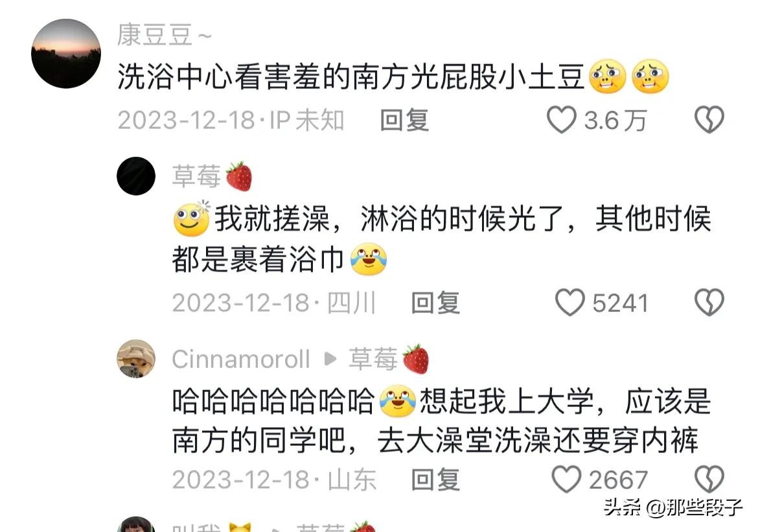Image resolution: width=758 pixels, height=532 pixels.
Task: Dislike Cinnamoroll's reply with broken heart
Action: (709, 479)
